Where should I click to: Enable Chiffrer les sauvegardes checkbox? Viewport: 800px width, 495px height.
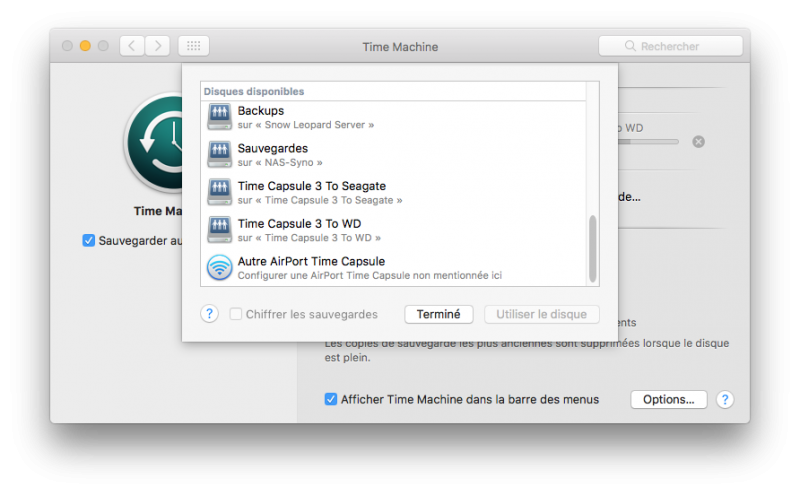[x=236, y=314]
